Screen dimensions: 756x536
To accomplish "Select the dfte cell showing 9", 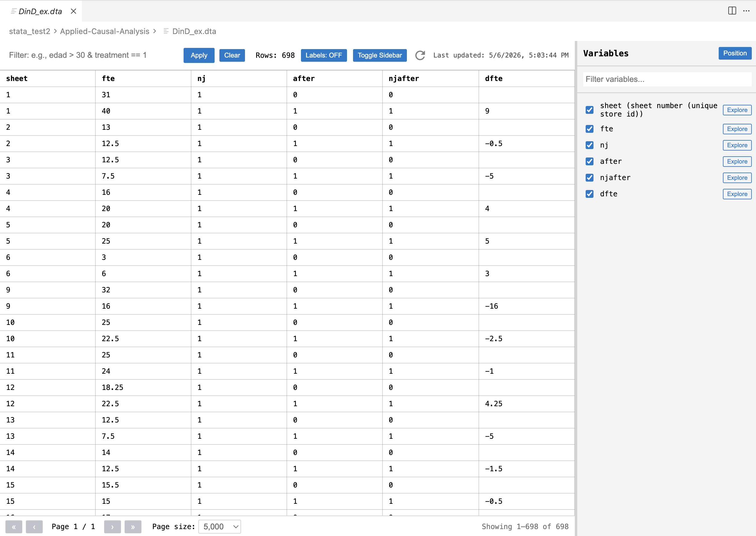I will (x=526, y=111).
